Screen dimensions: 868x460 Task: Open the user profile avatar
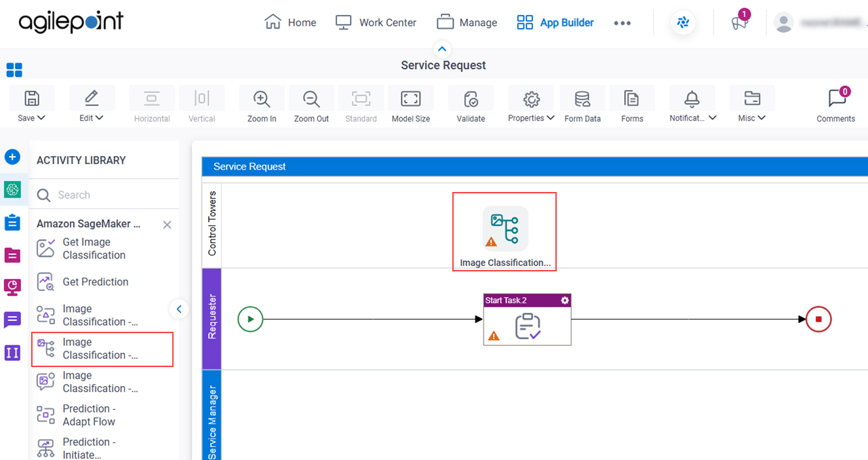(784, 22)
